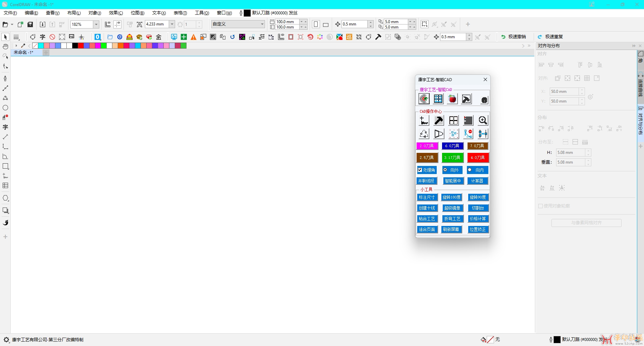
Task: Click the hammer icon in the top toolbar
Action: (378, 37)
